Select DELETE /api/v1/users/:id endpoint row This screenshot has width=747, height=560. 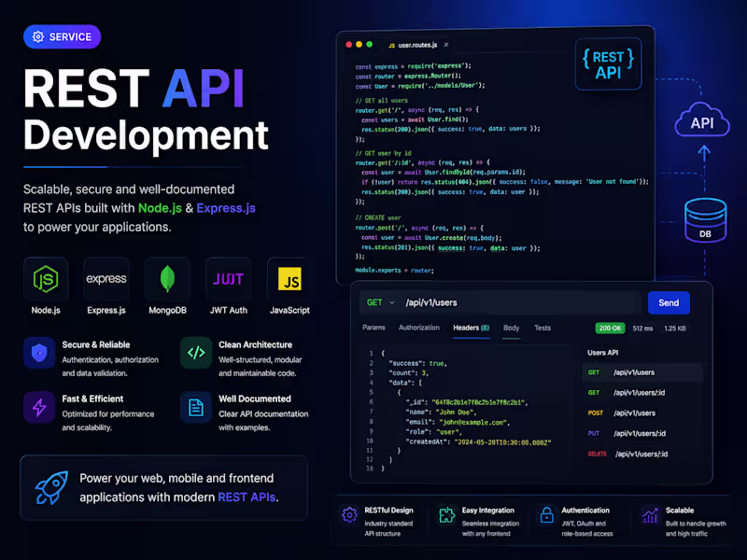point(642,455)
